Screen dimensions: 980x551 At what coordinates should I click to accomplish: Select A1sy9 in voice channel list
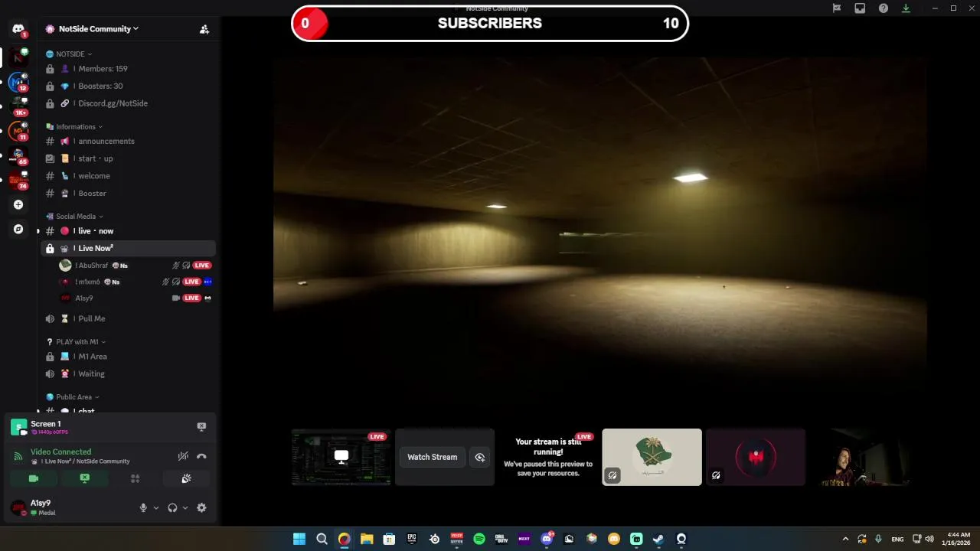pos(136,298)
